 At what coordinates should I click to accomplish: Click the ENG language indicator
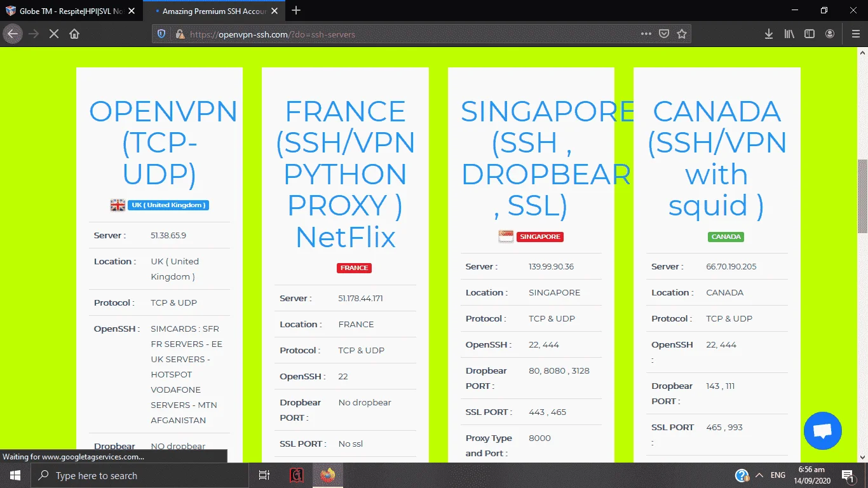pos(778,475)
